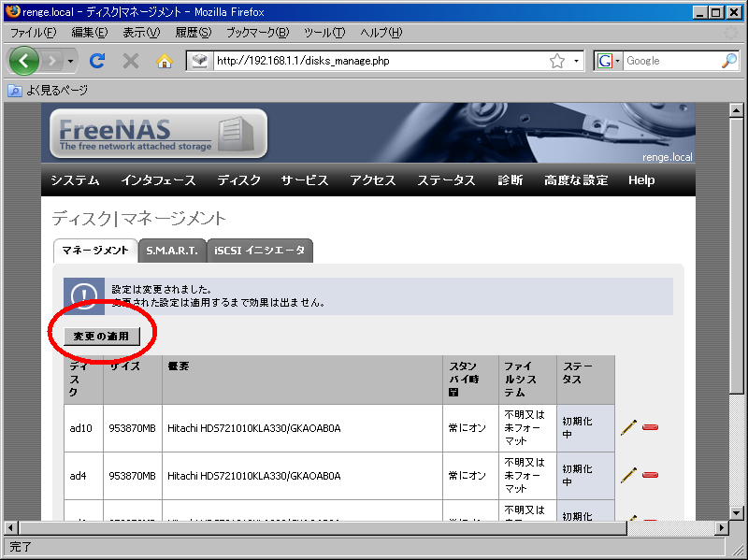Image resolution: width=748 pixels, height=560 pixels.
Task: Open the ディスク navigation menu
Action: [x=239, y=180]
